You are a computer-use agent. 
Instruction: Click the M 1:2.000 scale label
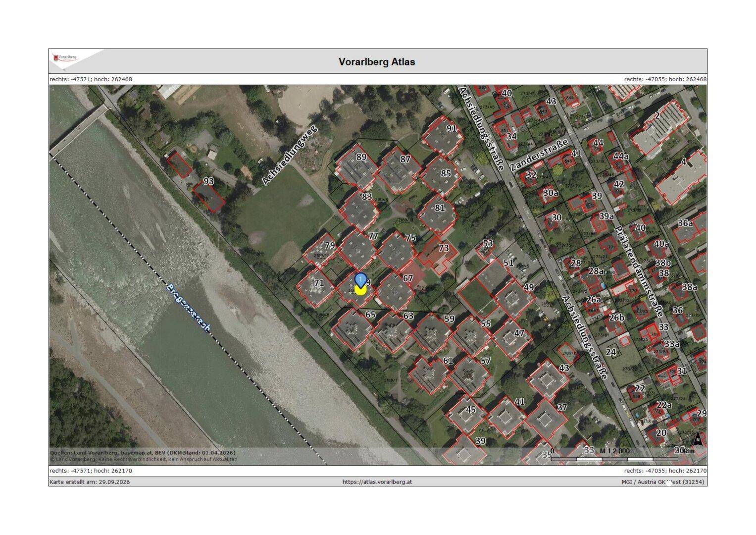(x=614, y=451)
